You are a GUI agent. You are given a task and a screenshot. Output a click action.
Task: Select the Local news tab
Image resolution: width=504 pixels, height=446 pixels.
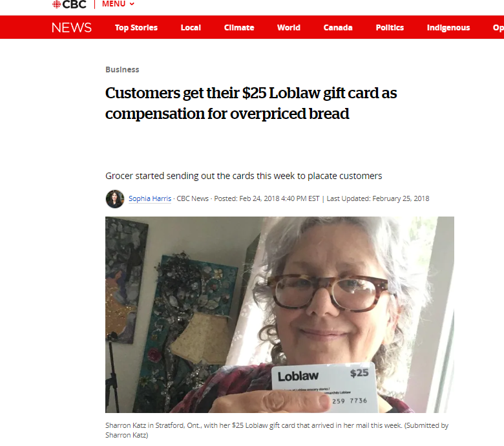click(191, 28)
